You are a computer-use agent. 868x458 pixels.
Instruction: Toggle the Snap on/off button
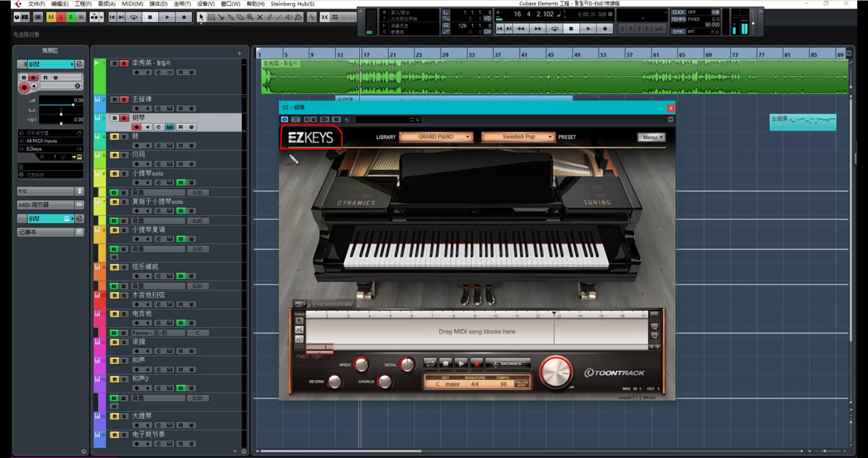(325, 17)
